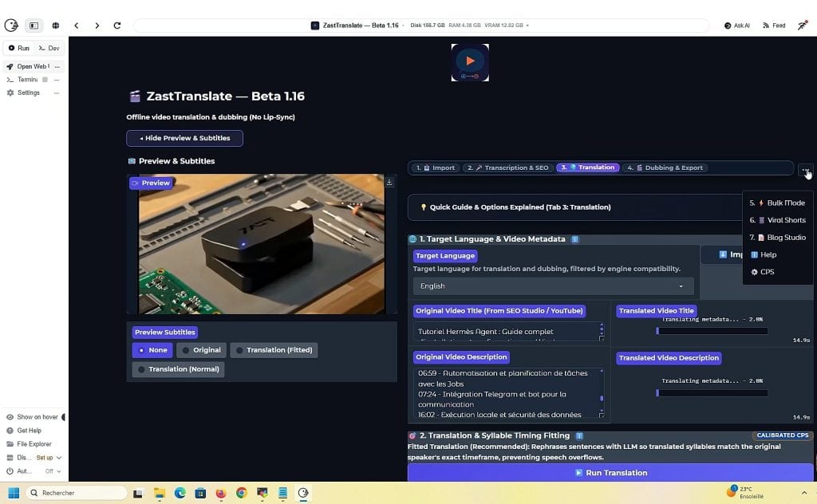Toggle the sidebar panel icon
Viewport: 817px width, 504px height.
[x=34, y=25]
